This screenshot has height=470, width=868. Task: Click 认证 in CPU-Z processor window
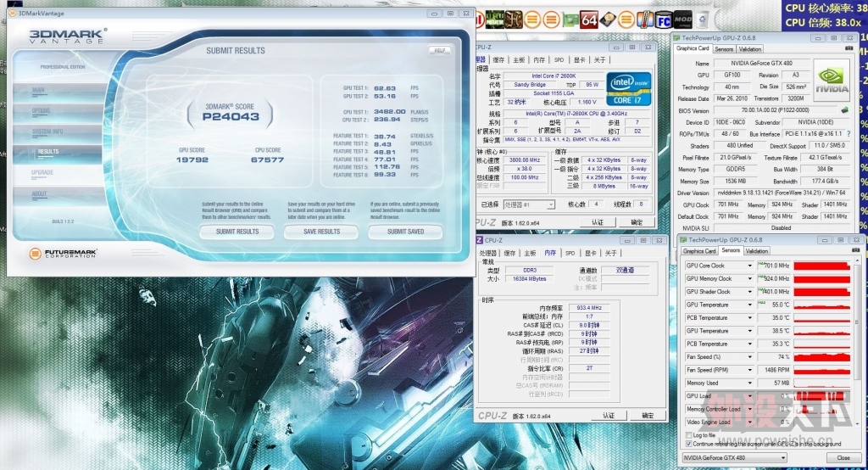point(598,222)
